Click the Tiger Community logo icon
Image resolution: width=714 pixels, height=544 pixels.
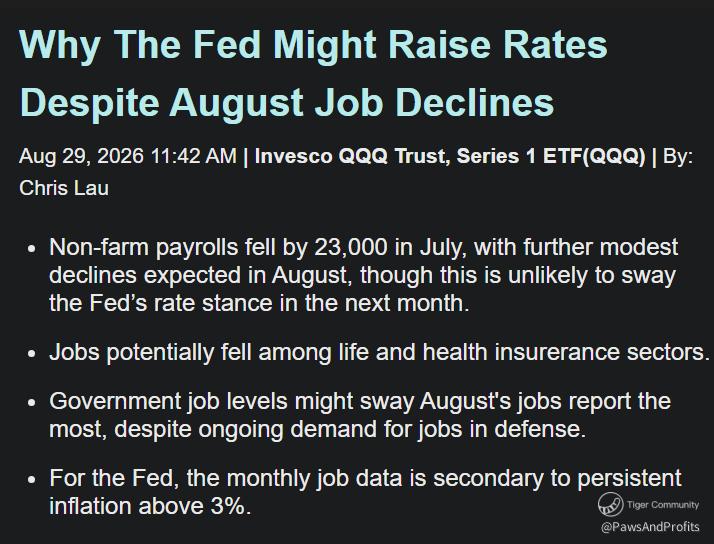(x=610, y=504)
